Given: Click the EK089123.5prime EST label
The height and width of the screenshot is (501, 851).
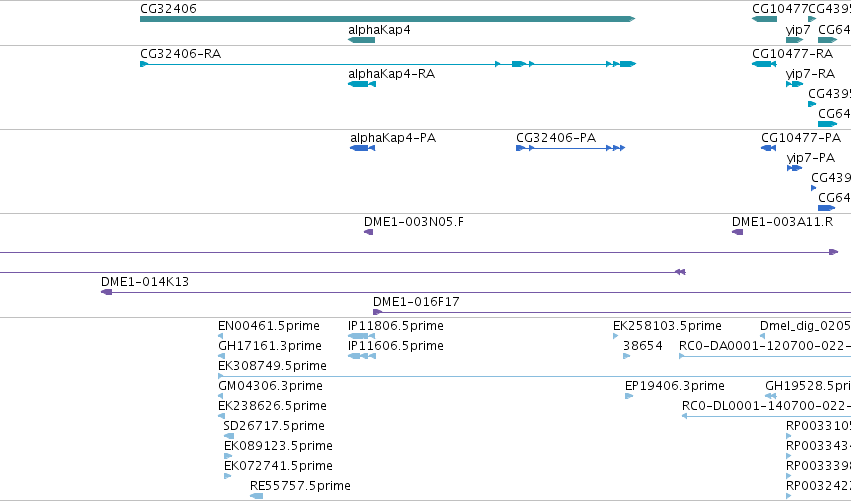Looking at the screenshot, I should point(278,446).
